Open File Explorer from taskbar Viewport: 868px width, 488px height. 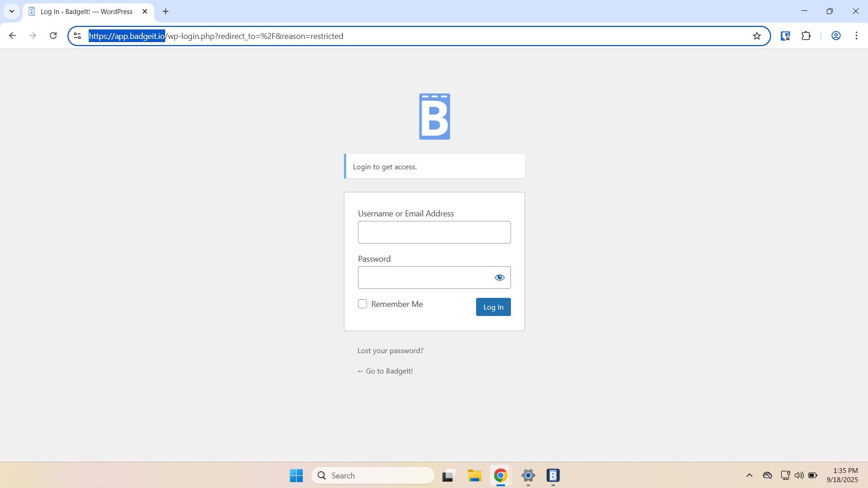point(474,475)
